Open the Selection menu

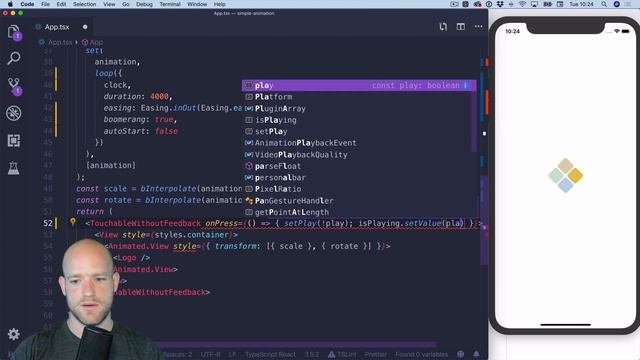(x=84, y=4)
